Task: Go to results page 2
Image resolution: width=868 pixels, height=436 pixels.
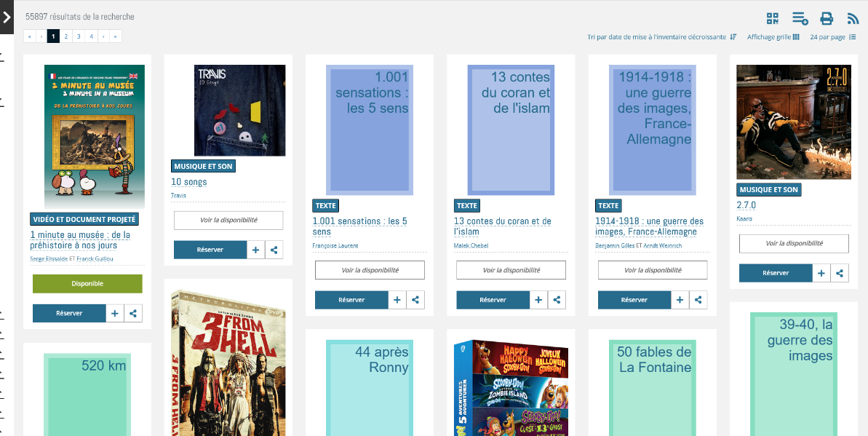Action: pyautogui.click(x=65, y=36)
